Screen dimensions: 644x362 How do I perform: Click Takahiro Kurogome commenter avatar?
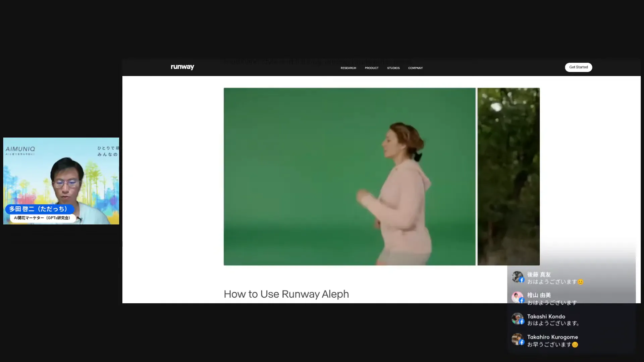(x=518, y=339)
